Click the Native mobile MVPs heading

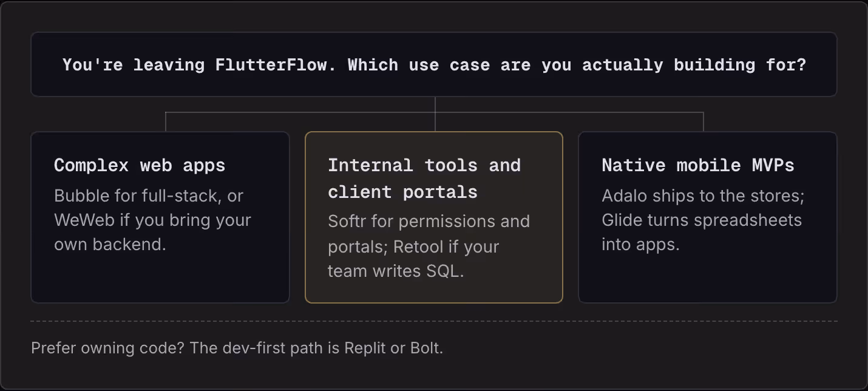[698, 165]
